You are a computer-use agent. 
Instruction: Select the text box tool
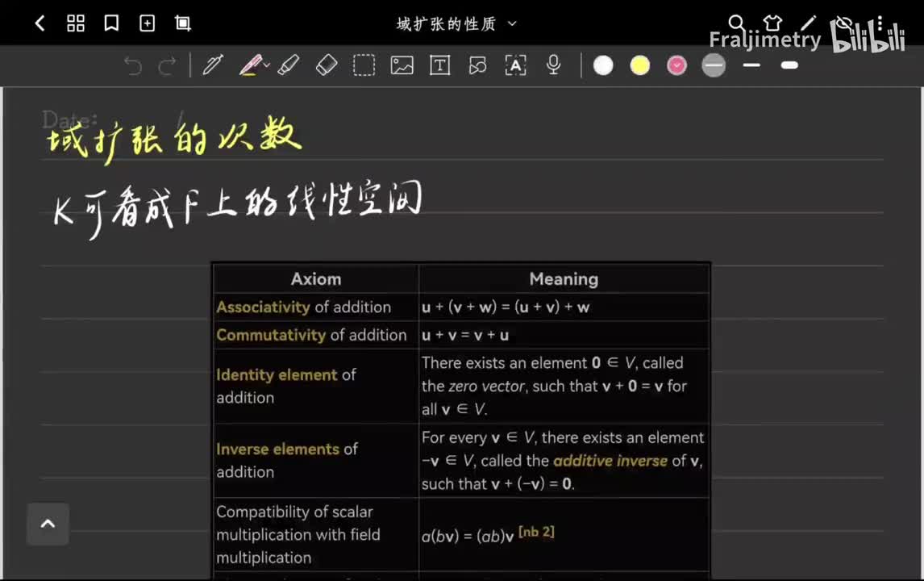tap(439, 65)
